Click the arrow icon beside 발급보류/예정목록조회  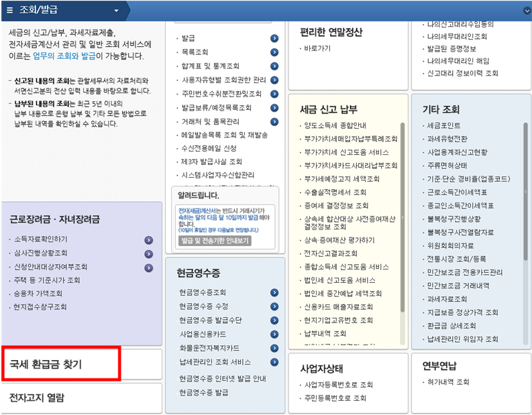(274, 108)
